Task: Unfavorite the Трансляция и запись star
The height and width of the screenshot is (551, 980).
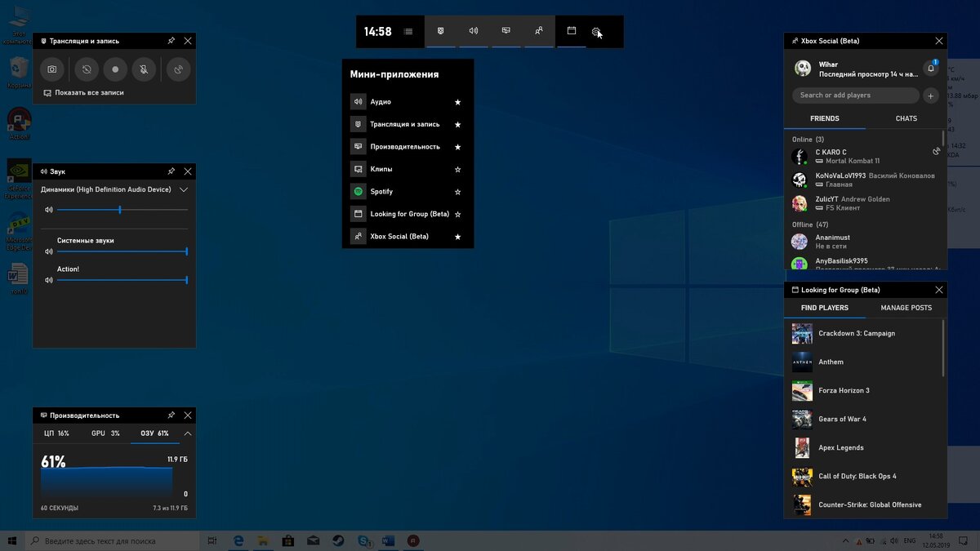Action: pyautogui.click(x=458, y=125)
